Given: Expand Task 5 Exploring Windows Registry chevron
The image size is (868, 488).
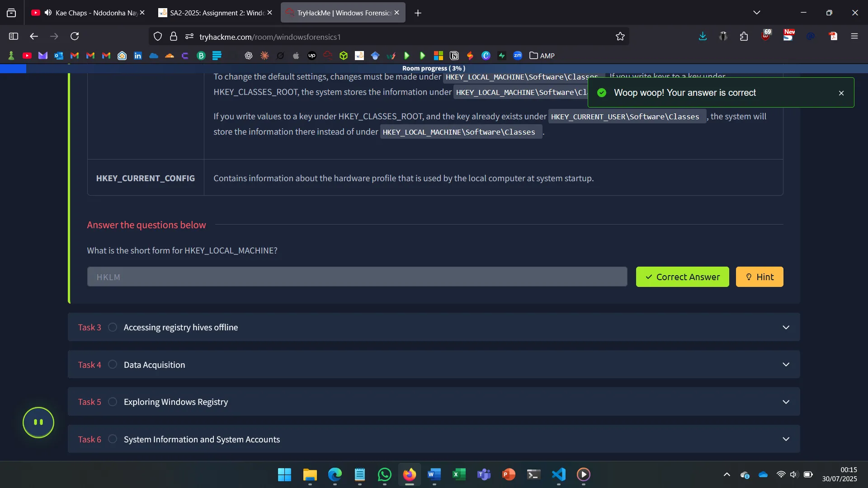Looking at the screenshot, I should (786, 402).
